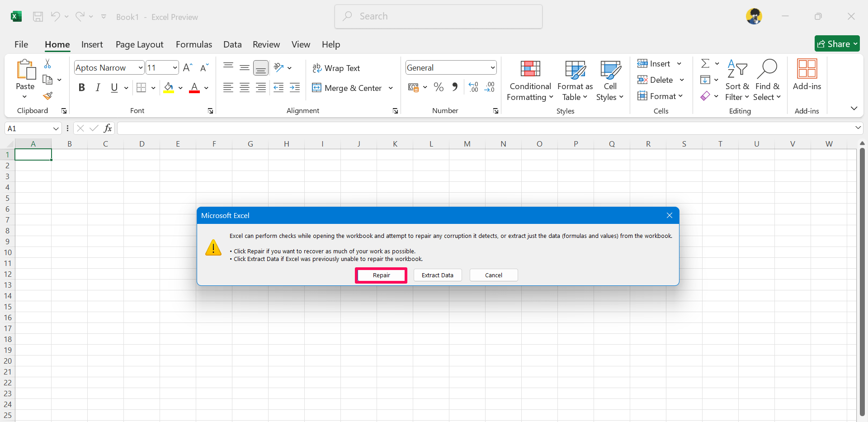Apply the red font color

[x=194, y=88]
